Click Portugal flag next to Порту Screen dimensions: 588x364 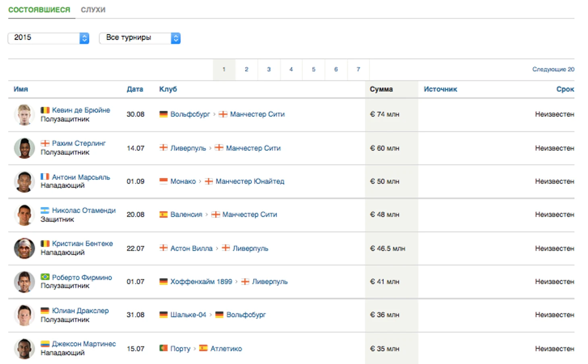tap(164, 348)
